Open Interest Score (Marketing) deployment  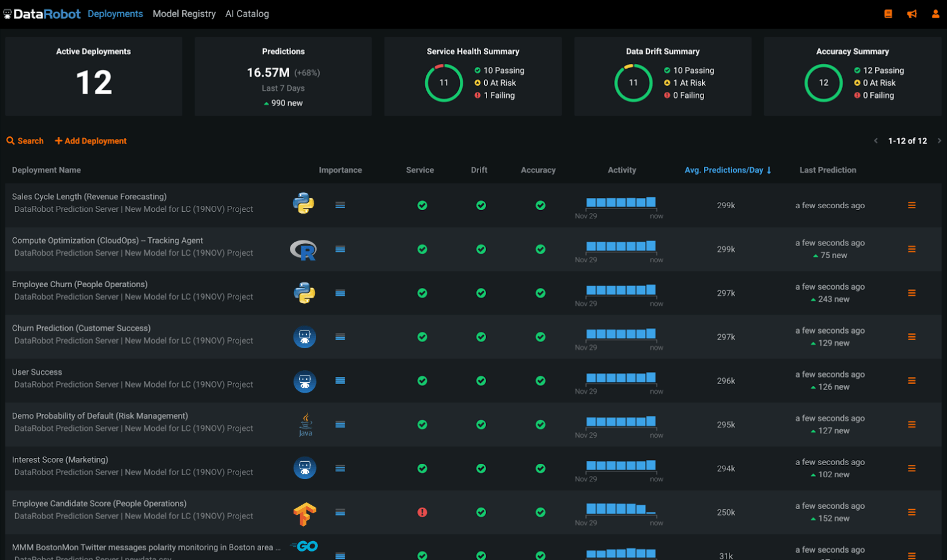[x=60, y=460]
